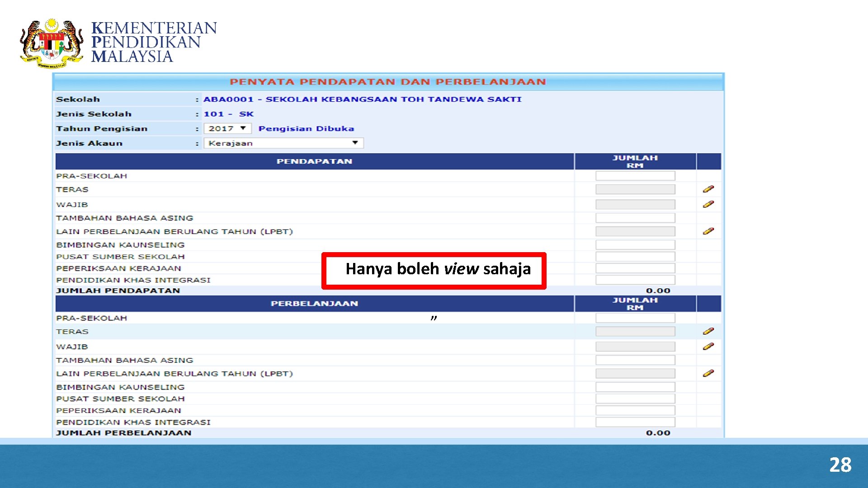
Task: Click the pencil icon for TERAS expenditure row
Action: pos(708,331)
